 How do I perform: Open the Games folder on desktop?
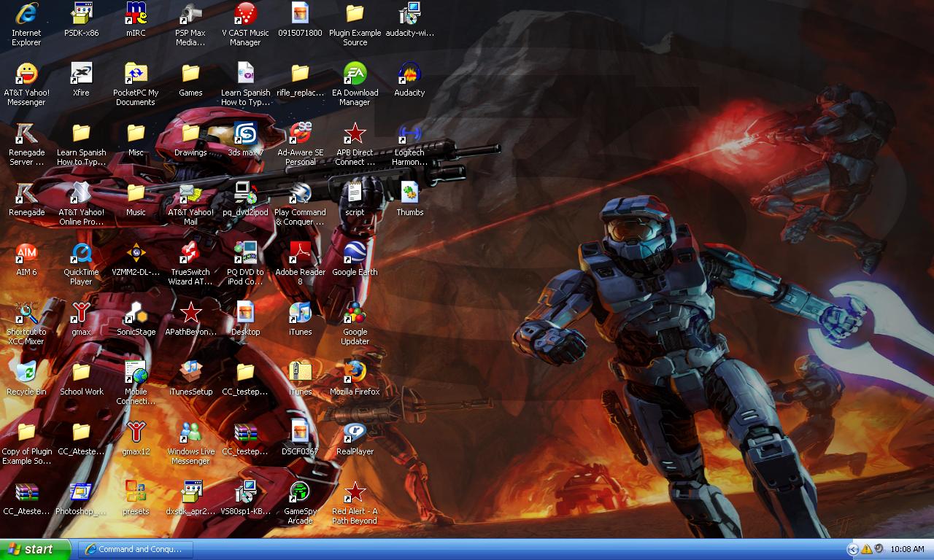(x=190, y=74)
